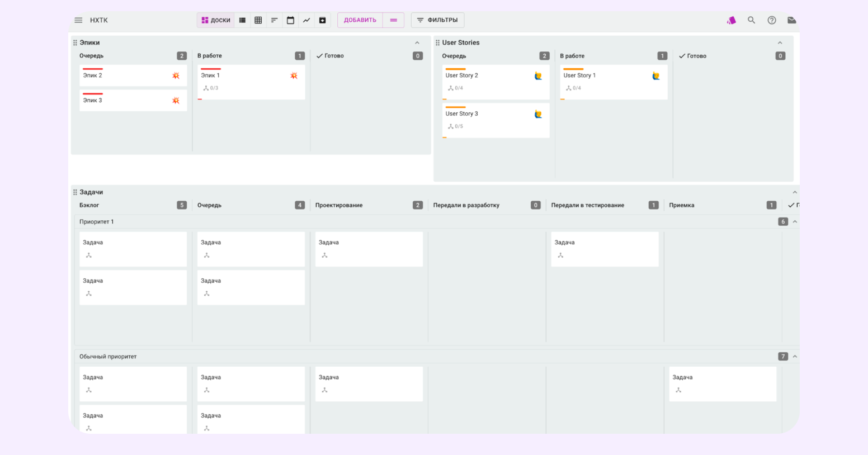Click the Проектирование column header

(x=339, y=205)
